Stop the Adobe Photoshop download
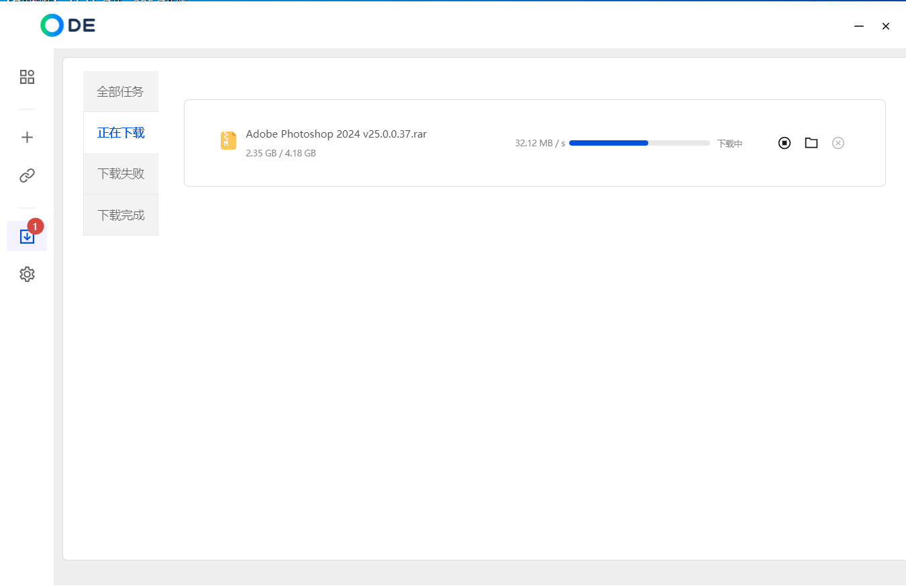Screen dimensions: 906x588 click(x=785, y=143)
